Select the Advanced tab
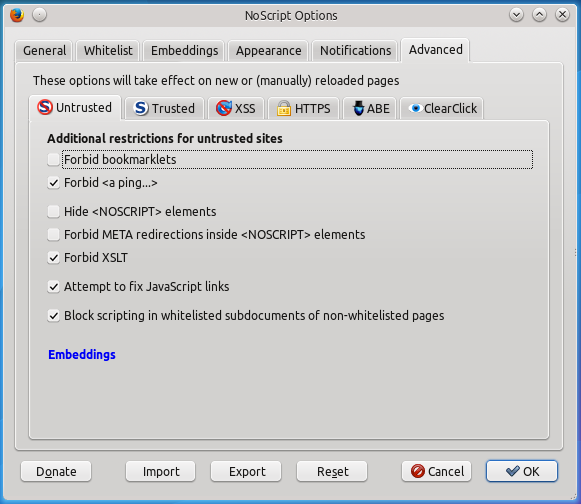The width and height of the screenshot is (581, 504). point(435,50)
